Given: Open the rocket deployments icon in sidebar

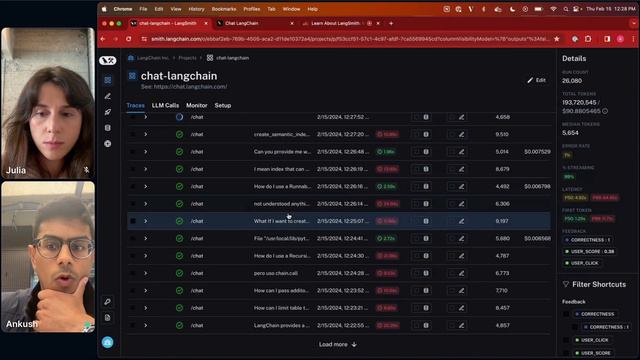Looking at the screenshot, I should (108, 112).
